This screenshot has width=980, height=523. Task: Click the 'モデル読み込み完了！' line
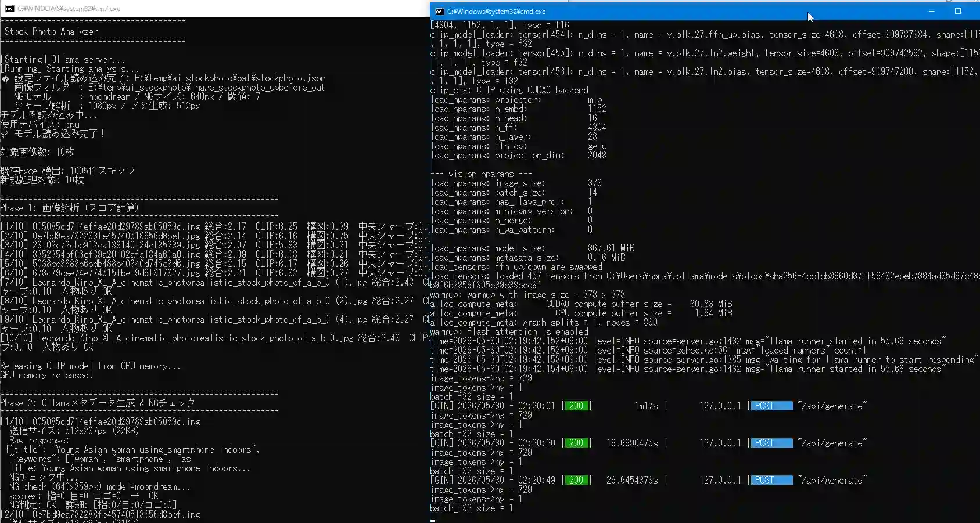pyautogui.click(x=53, y=134)
